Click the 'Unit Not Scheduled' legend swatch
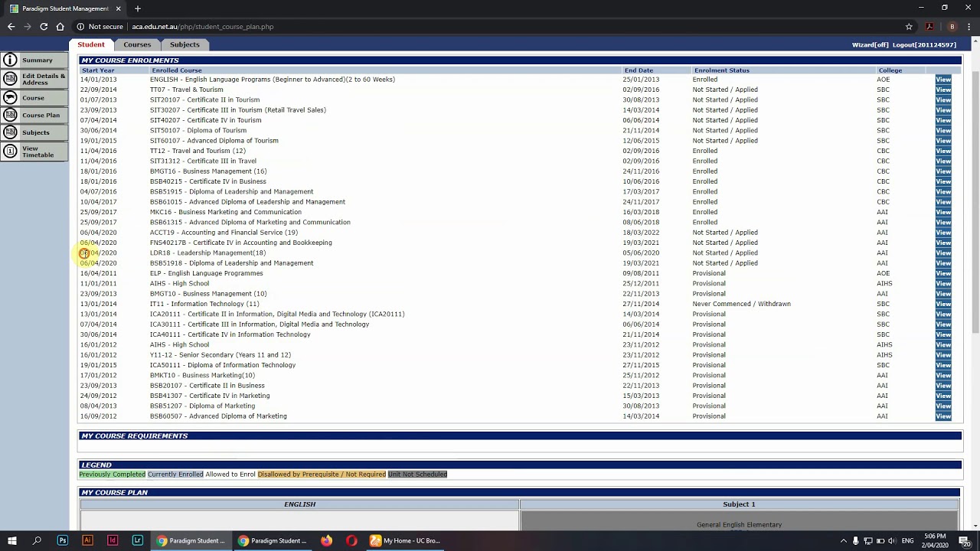Viewport: 980px width, 551px height. (x=417, y=474)
